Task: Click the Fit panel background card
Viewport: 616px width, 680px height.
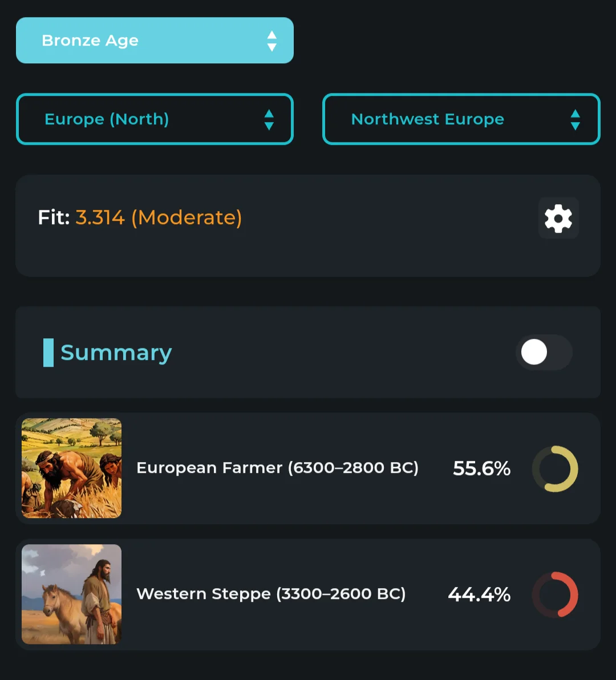Action: click(308, 226)
